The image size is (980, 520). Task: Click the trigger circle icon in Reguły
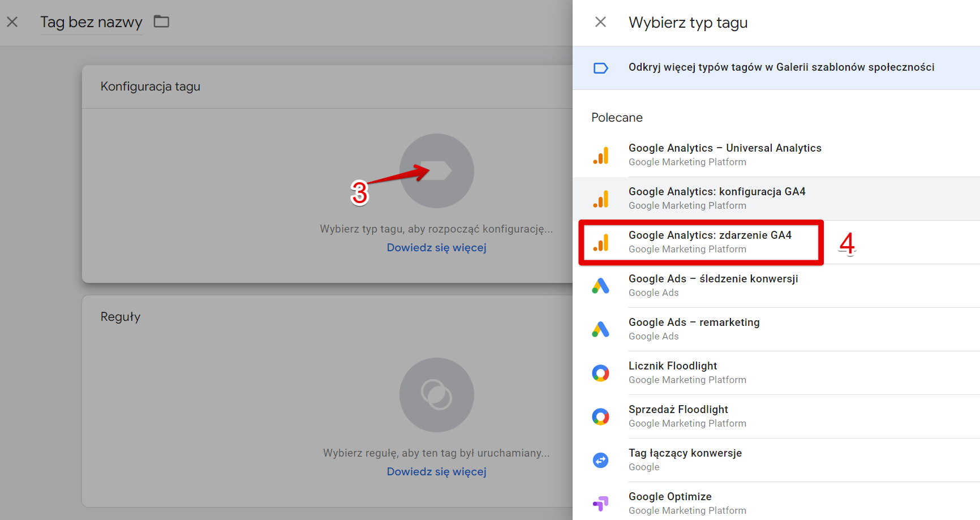point(437,395)
